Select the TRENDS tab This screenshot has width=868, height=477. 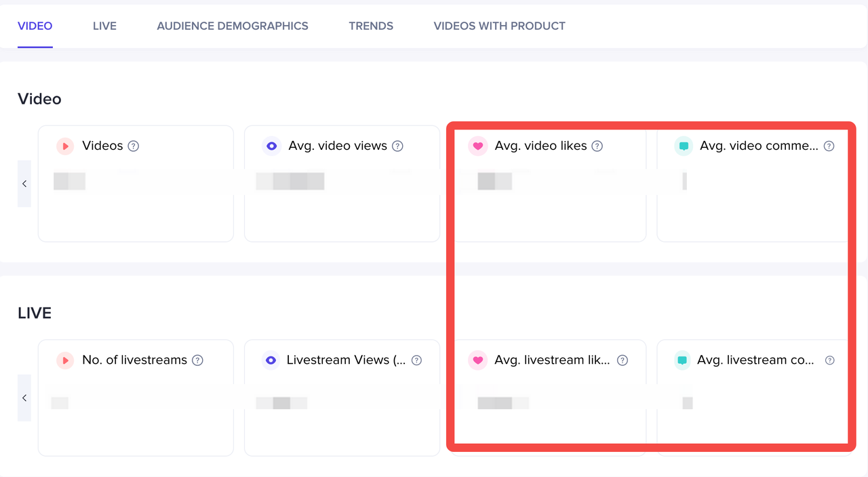click(x=371, y=26)
